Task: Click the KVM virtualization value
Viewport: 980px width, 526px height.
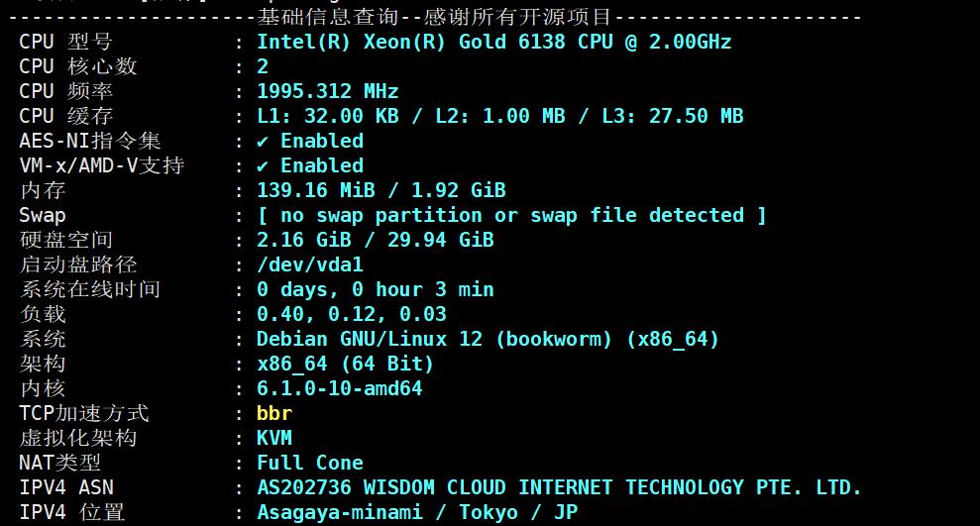Action: click(274, 438)
